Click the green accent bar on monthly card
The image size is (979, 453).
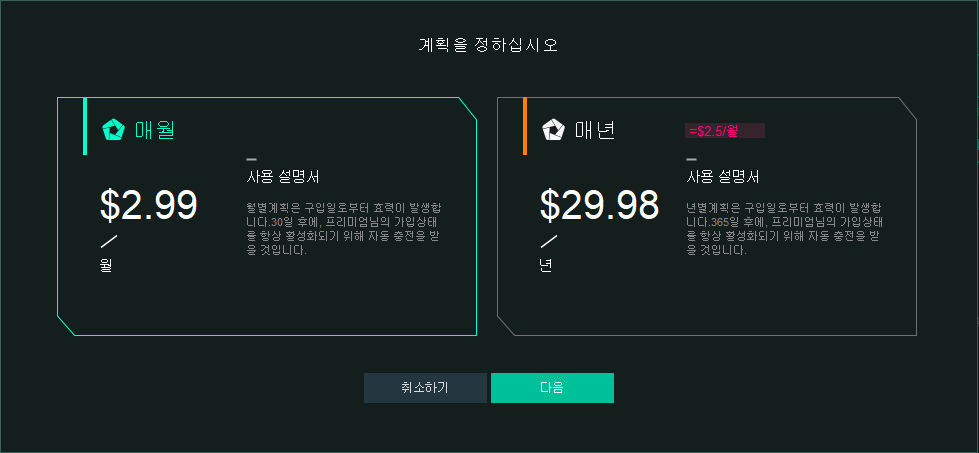pos(85,127)
